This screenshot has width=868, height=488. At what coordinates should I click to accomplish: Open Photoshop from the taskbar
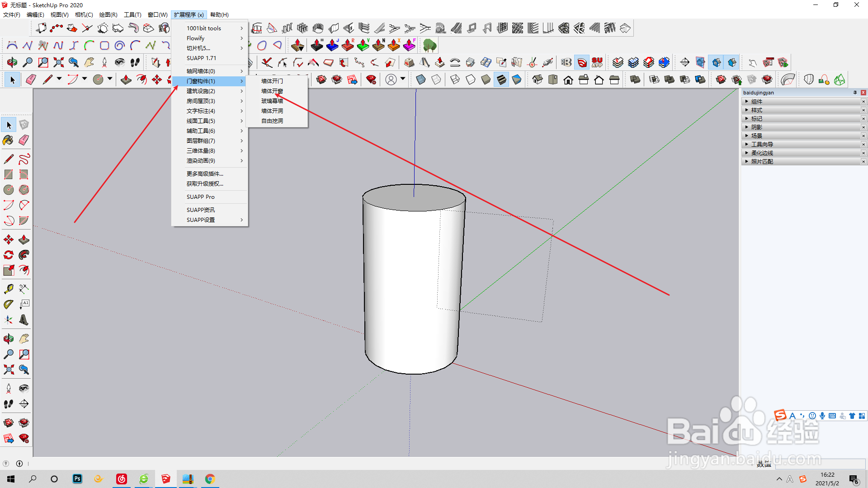pos(77,479)
